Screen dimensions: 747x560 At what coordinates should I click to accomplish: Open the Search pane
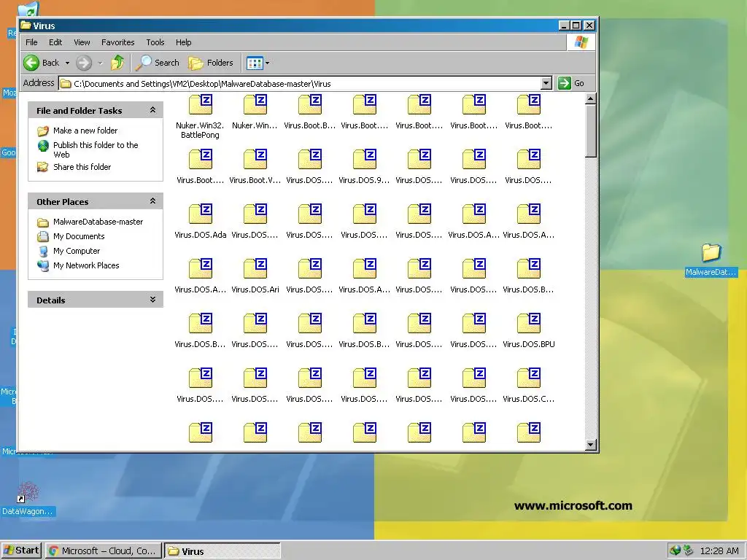point(158,63)
